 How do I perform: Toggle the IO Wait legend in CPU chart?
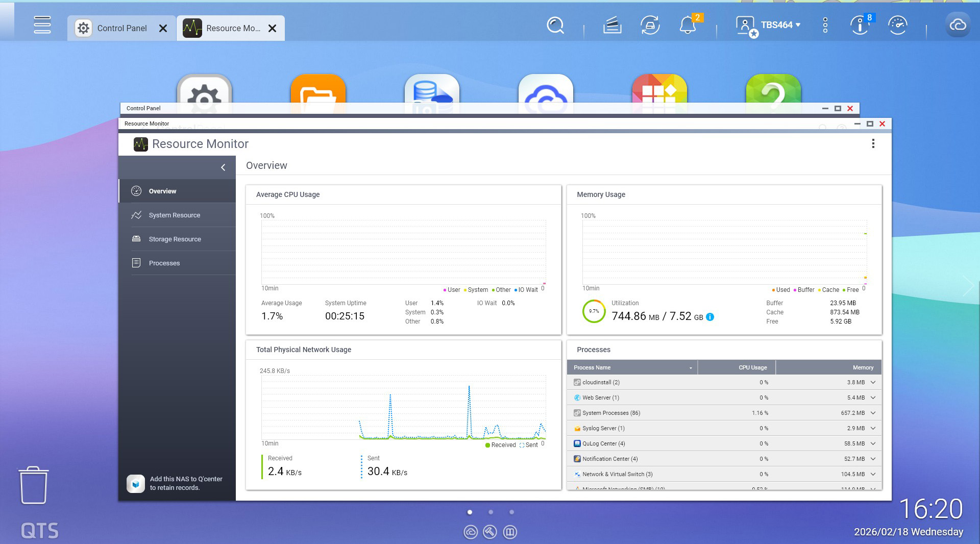527,290
